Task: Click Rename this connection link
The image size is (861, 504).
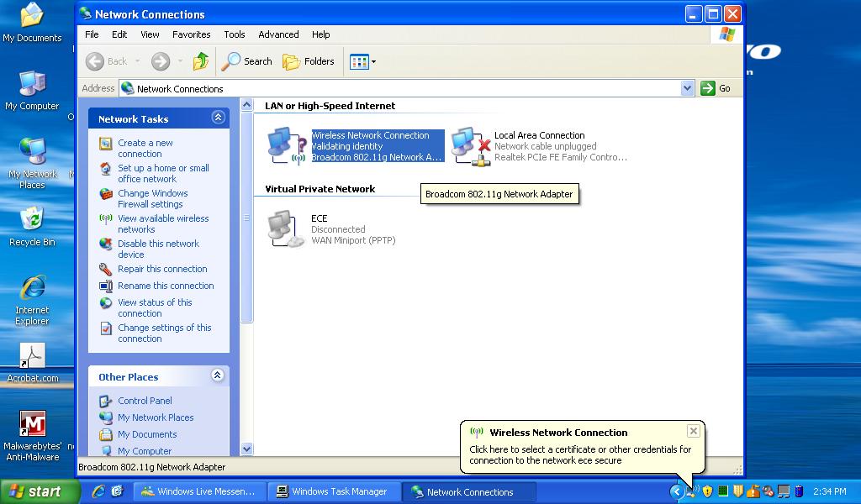Action: (x=166, y=286)
